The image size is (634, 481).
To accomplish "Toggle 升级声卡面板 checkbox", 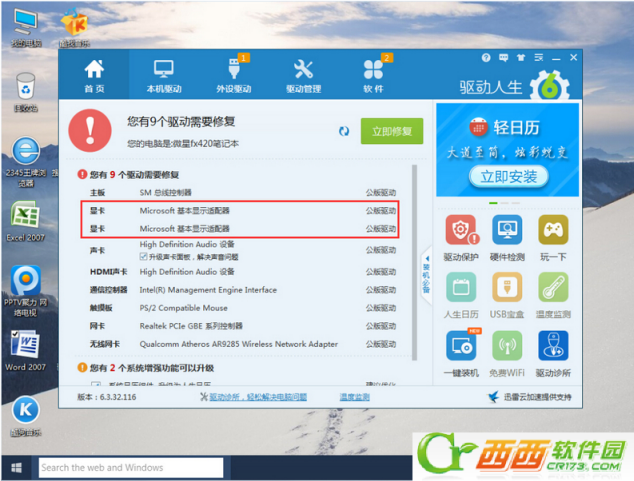I will [x=143, y=256].
